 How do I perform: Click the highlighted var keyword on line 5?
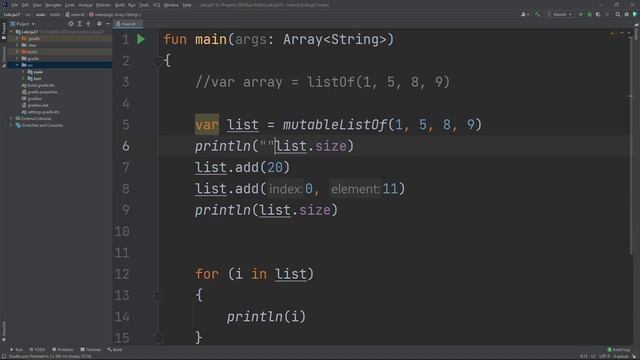coord(207,124)
